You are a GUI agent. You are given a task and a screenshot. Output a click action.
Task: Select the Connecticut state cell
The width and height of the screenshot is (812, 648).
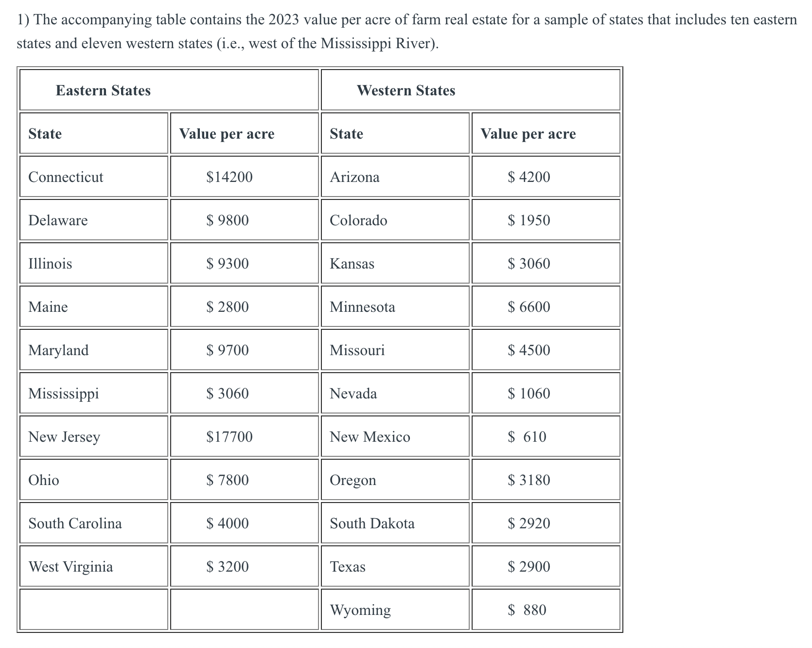pyautogui.click(x=94, y=177)
